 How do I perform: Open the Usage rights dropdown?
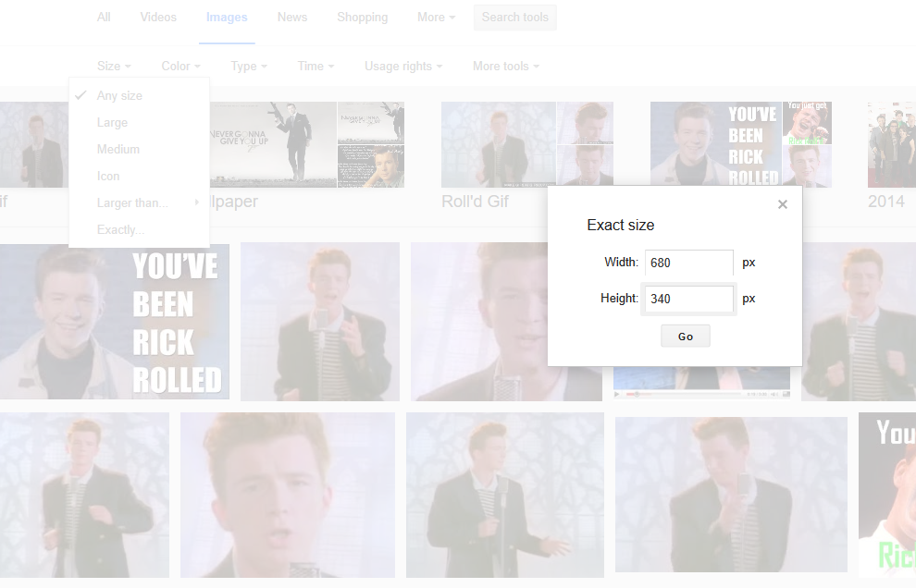tap(403, 66)
